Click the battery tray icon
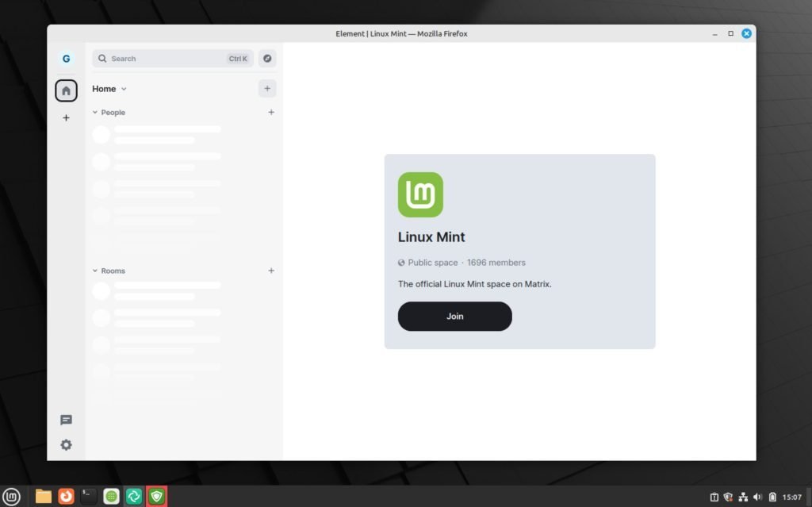Image resolution: width=812 pixels, height=507 pixels. (x=772, y=497)
